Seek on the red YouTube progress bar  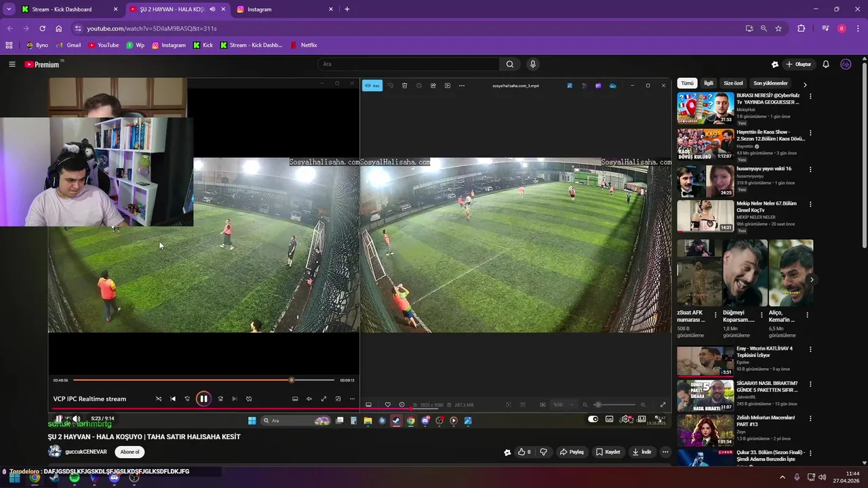click(359, 409)
